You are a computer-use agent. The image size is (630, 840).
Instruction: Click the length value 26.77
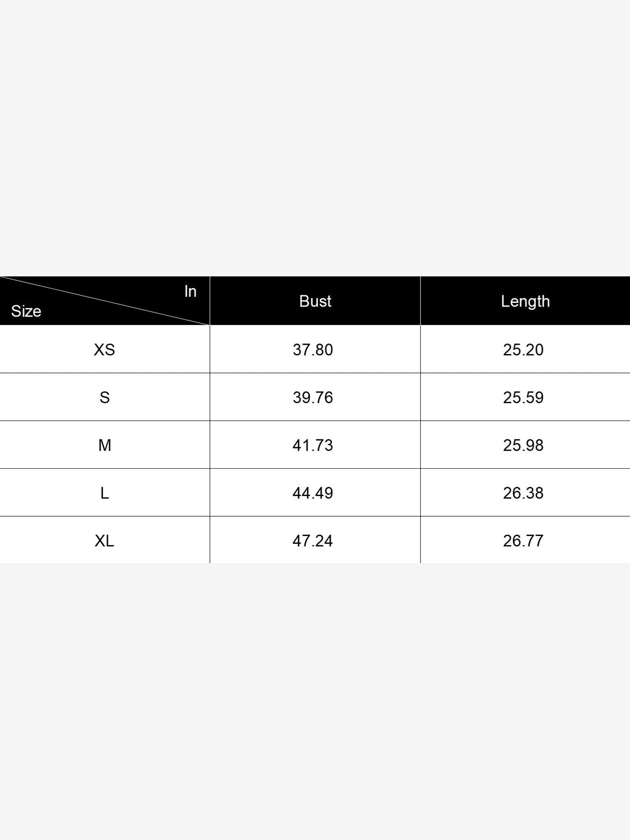click(x=523, y=541)
